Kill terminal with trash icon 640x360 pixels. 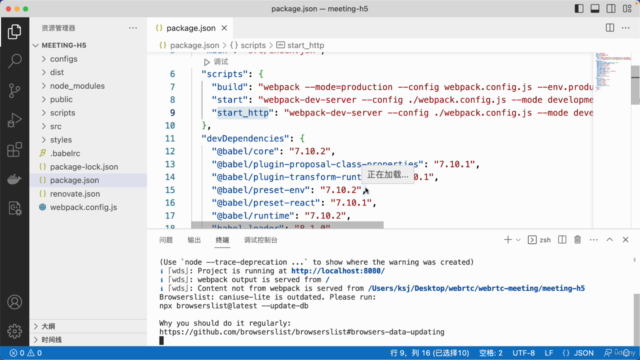click(578, 240)
